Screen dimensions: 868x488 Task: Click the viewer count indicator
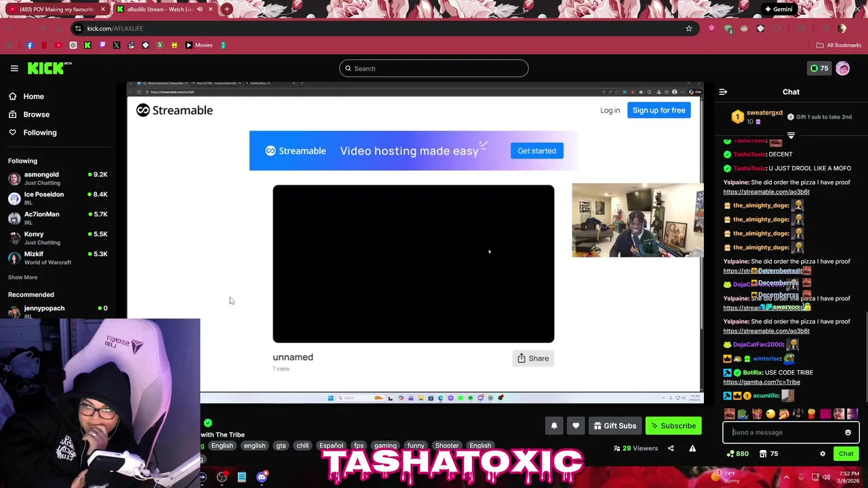pyautogui.click(x=635, y=448)
